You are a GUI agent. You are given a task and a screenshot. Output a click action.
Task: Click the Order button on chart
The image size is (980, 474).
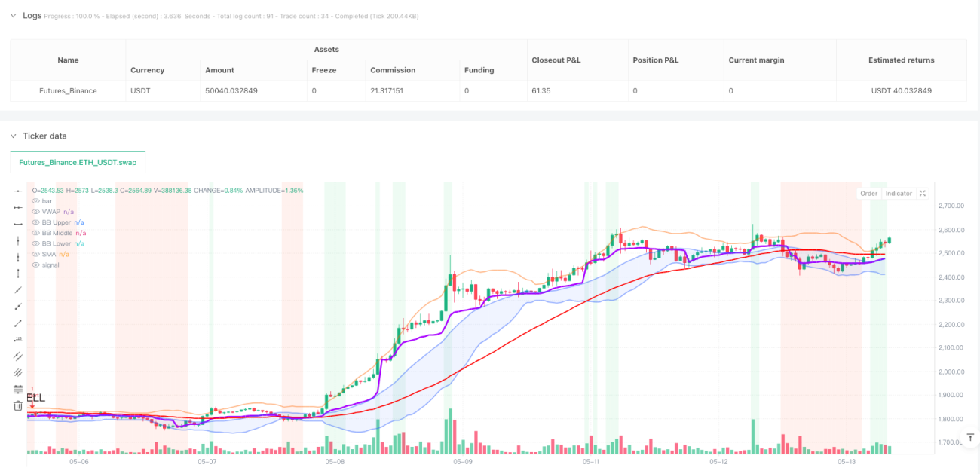(868, 194)
